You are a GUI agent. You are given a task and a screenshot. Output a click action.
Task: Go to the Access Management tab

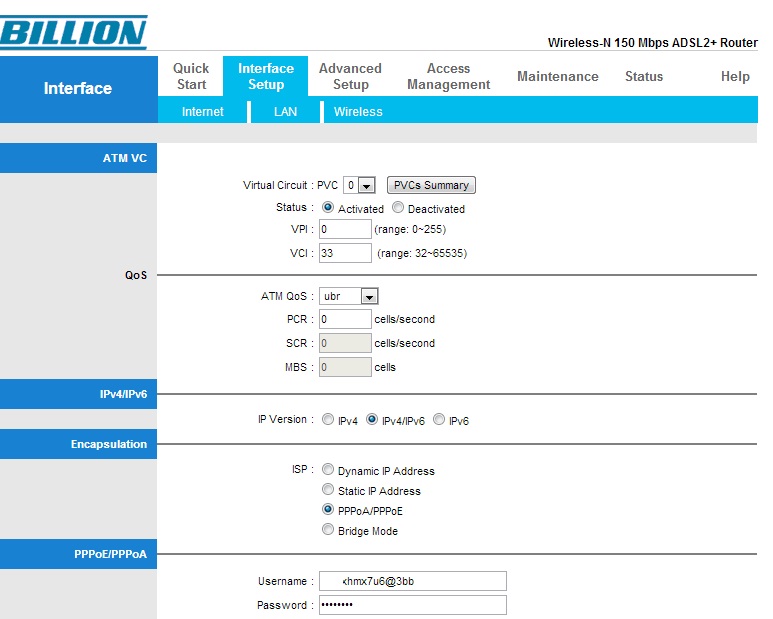tap(449, 76)
